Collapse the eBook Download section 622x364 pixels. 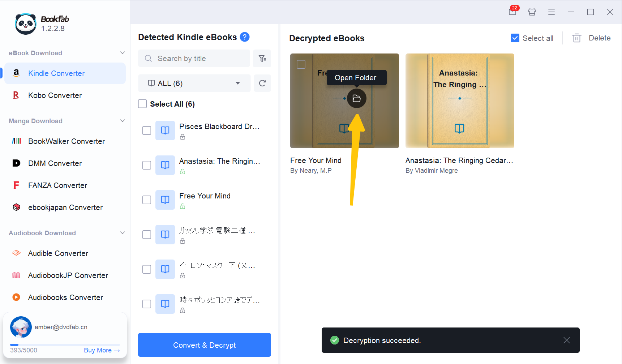click(x=123, y=53)
